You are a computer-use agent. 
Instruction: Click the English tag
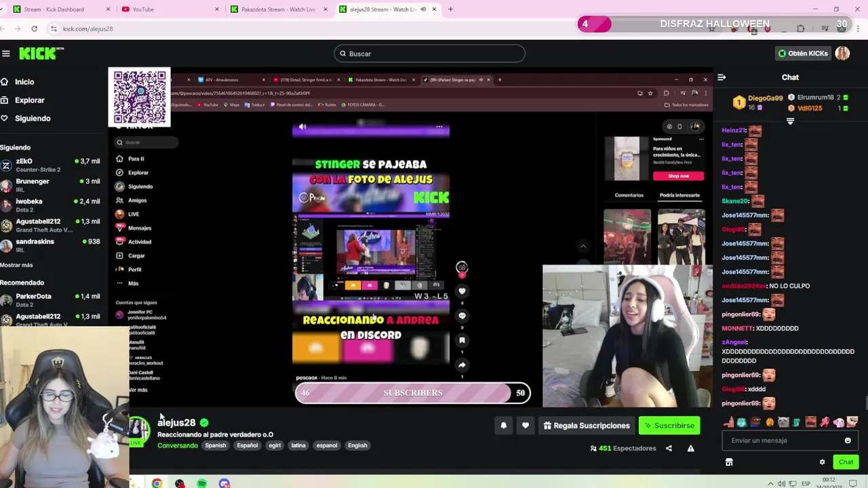point(357,445)
